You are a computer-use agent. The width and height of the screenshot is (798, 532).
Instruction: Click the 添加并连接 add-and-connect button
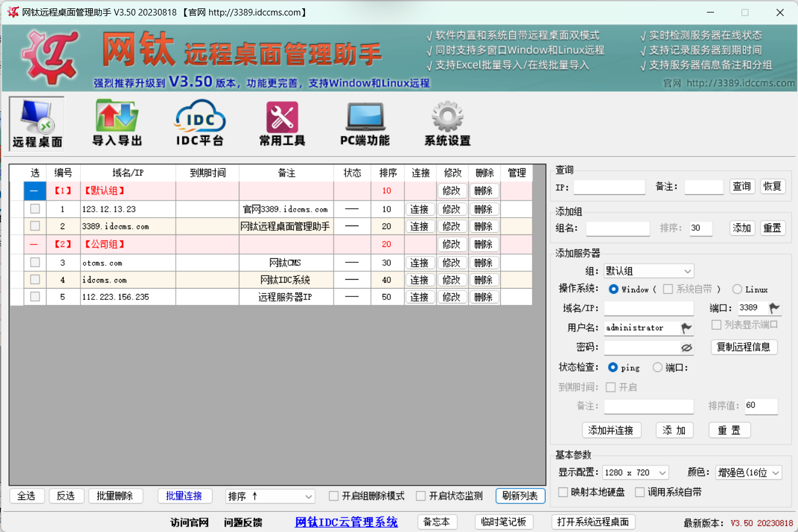pyautogui.click(x=612, y=430)
